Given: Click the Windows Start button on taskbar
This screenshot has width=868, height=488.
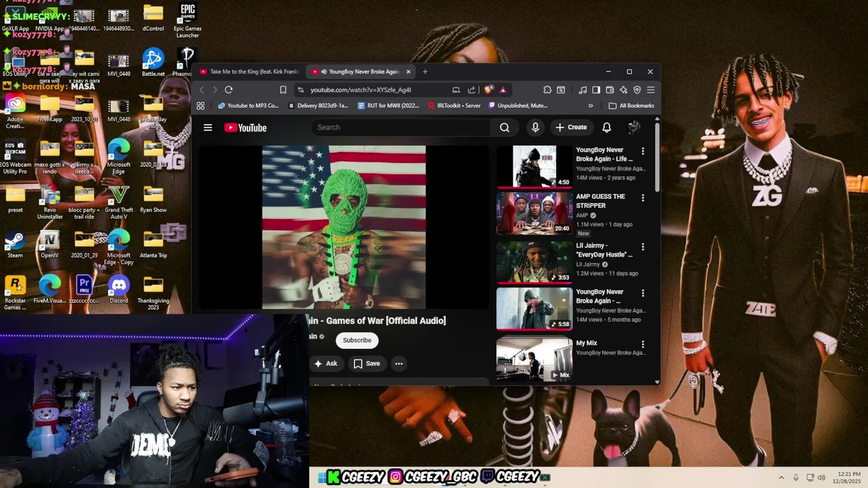Looking at the screenshot, I should 321,477.
